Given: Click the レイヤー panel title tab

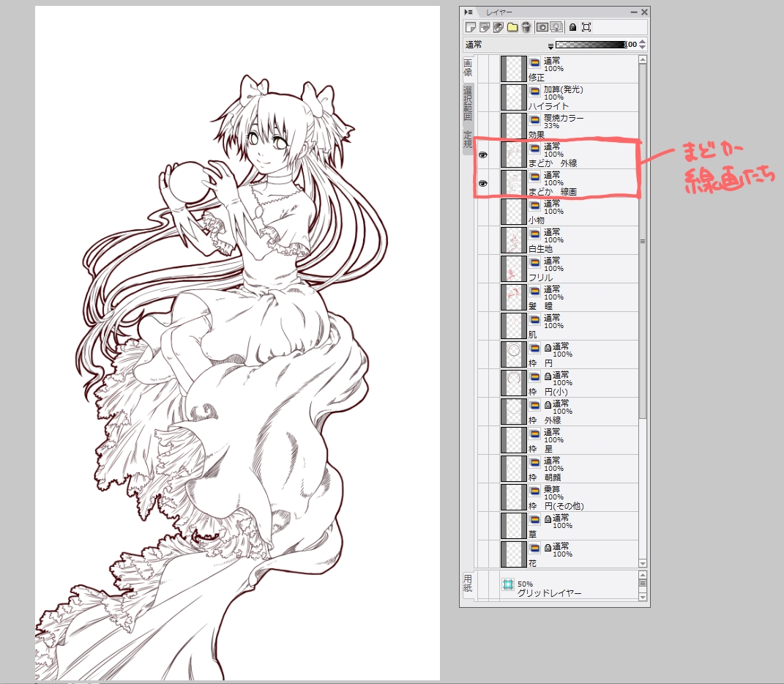Looking at the screenshot, I should (499, 12).
